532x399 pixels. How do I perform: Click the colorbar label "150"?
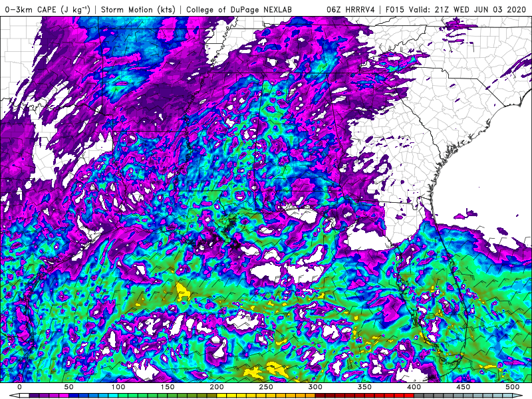tap(168, 387)
